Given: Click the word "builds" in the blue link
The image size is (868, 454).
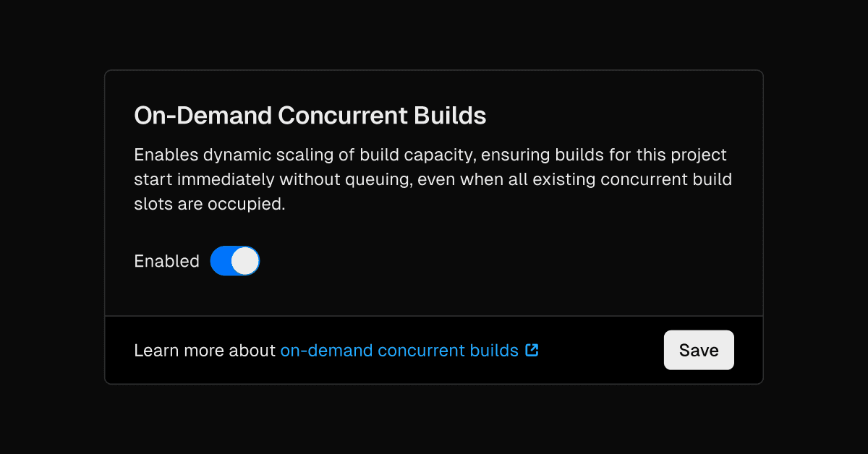Looking at the screenshot, I should pos(494,351).
